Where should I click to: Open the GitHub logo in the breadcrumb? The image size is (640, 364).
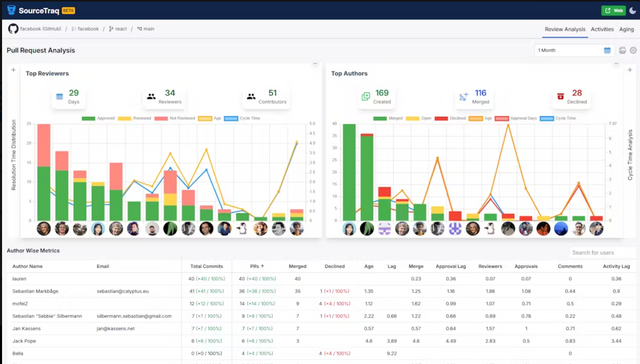tap(13, 29)
